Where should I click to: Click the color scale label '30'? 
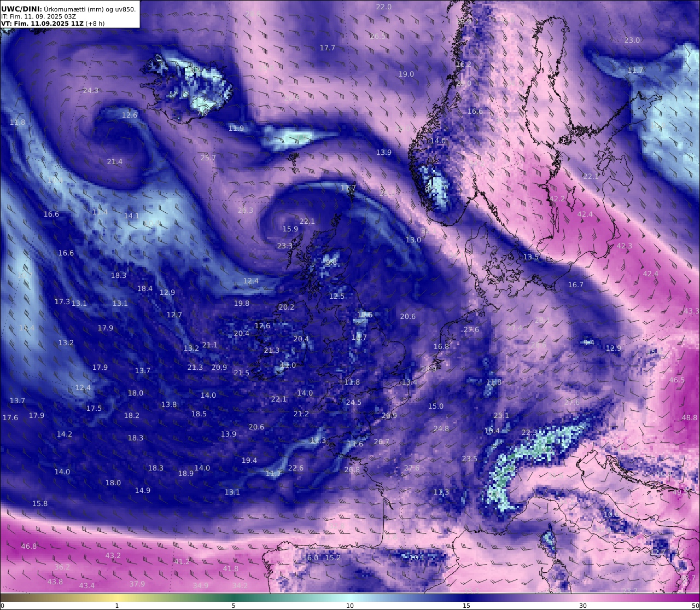pyautogui.click(x=583, y=606)
